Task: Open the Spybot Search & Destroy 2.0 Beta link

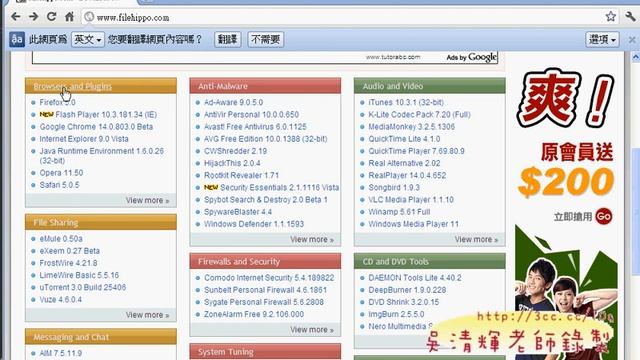Action: (266, 200)
